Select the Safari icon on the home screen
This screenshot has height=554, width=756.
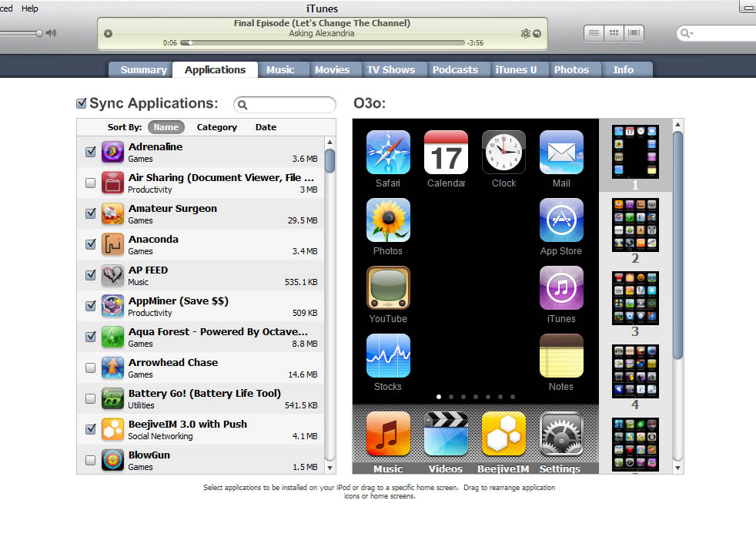coord(388,152)
